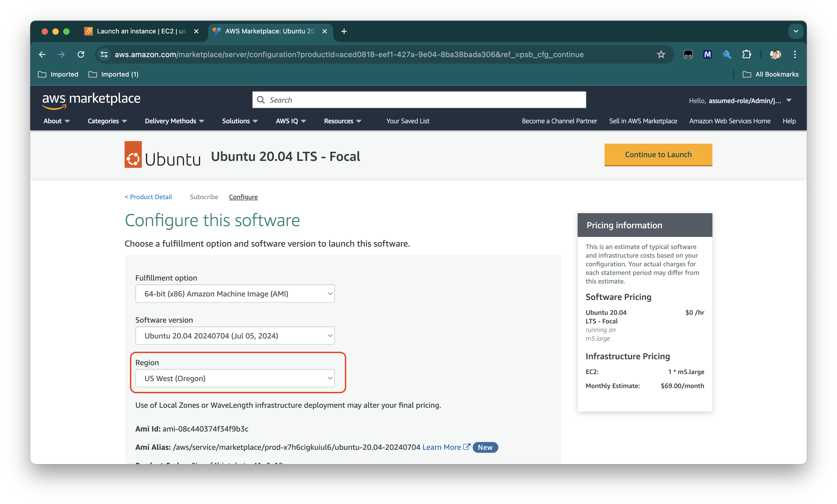Expand the Software version dropdown
This screenshot has height=504, width=837.
coord(235,336)
